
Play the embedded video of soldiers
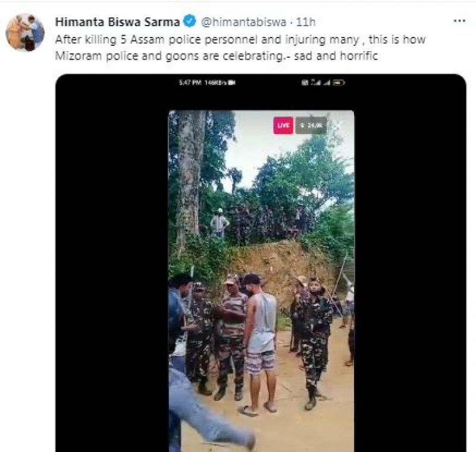(261, 280)
